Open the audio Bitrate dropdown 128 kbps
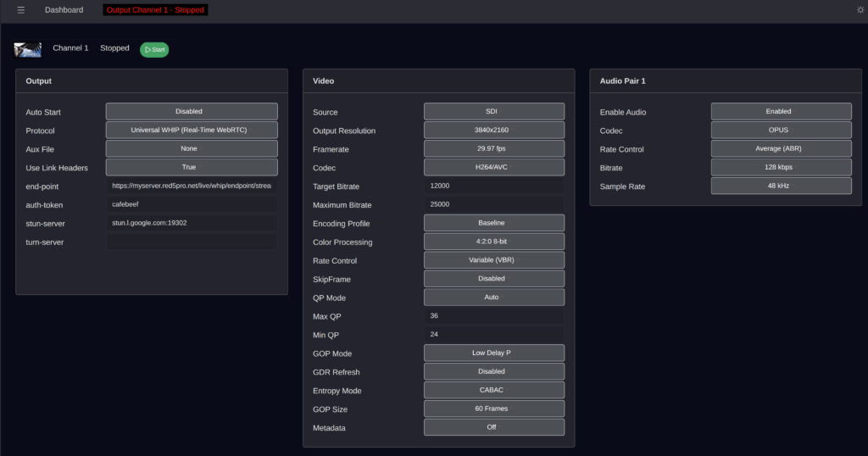 click(x=781, y=167)
